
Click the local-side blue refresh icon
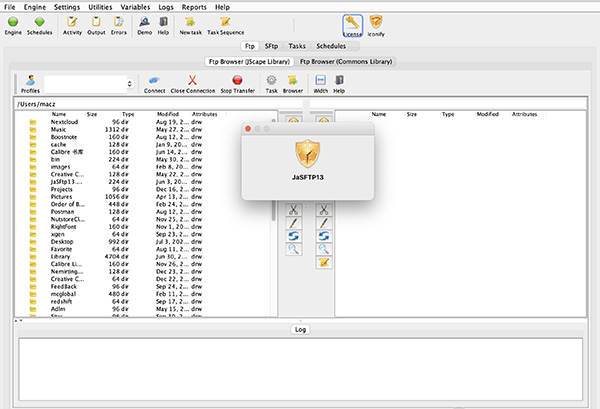(293, 236)
